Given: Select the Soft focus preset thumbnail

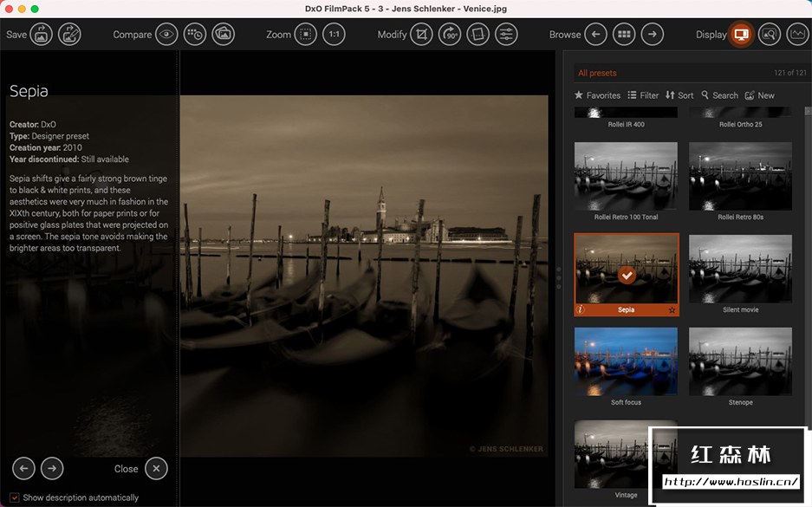Looking at the screenshot, I should [626, 361].
